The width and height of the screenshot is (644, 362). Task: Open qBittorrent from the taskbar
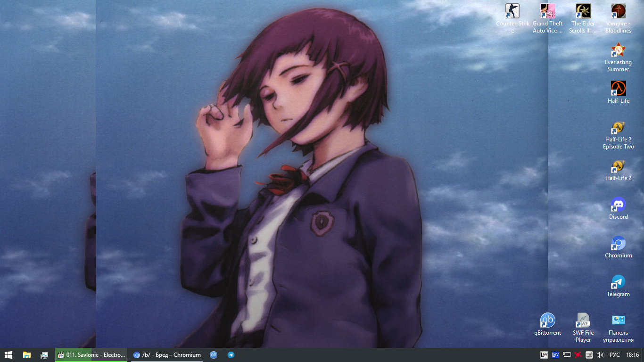click(214, 355)
